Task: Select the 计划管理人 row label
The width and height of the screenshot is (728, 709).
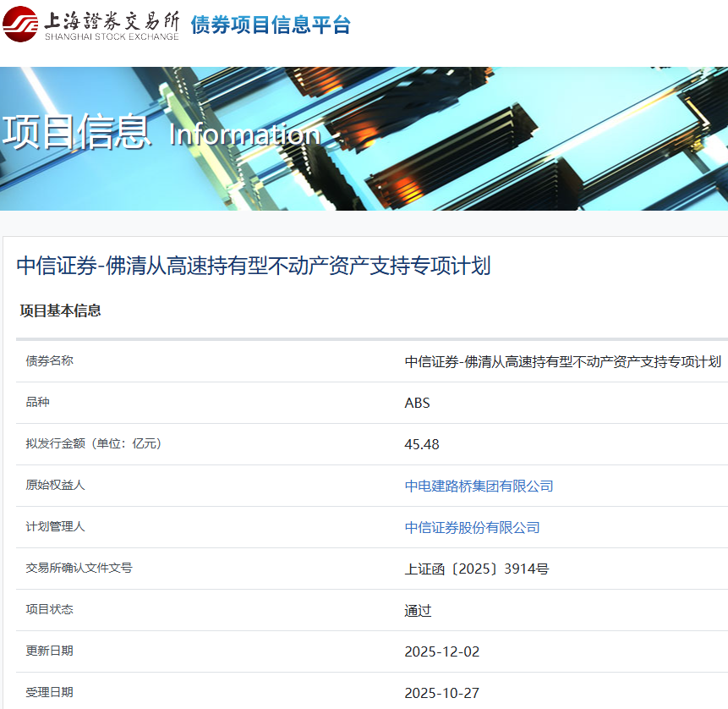Action: pyautogui.click(x=55, y=526)
